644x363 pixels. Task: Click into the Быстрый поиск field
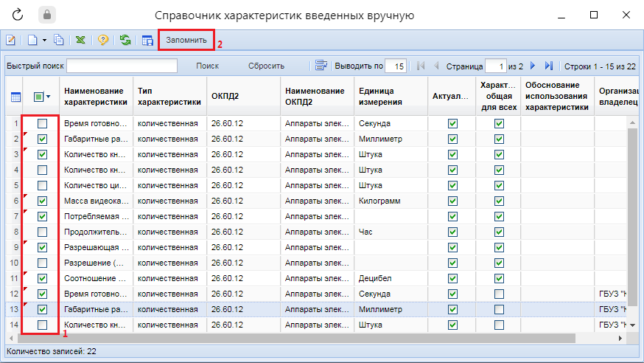coord(122,66)
